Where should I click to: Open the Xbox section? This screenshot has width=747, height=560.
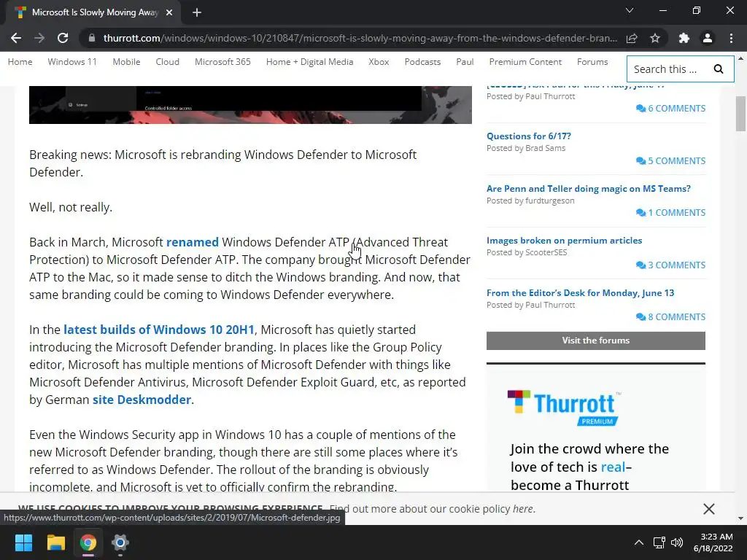pos(379,62)
